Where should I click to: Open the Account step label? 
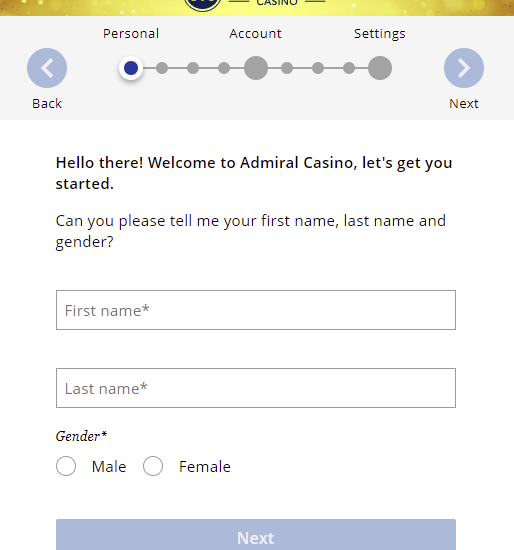click(255, 34)
